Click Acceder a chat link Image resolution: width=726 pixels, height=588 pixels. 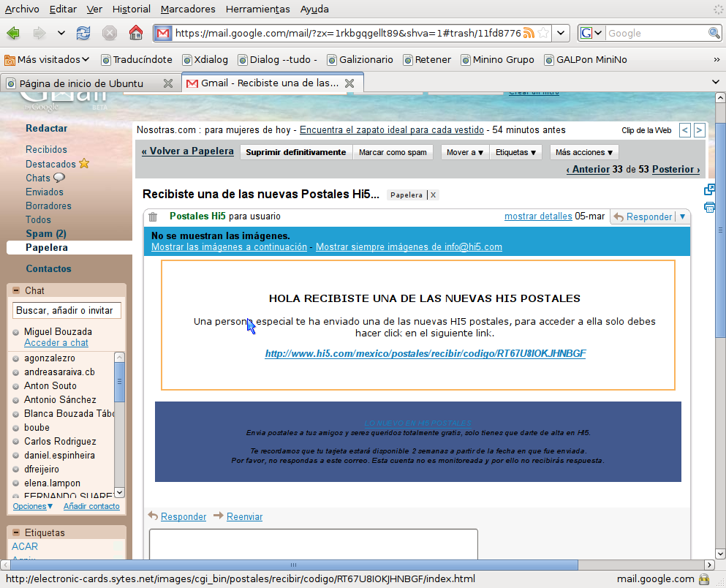pyautogui.click(x=56, y=342)
